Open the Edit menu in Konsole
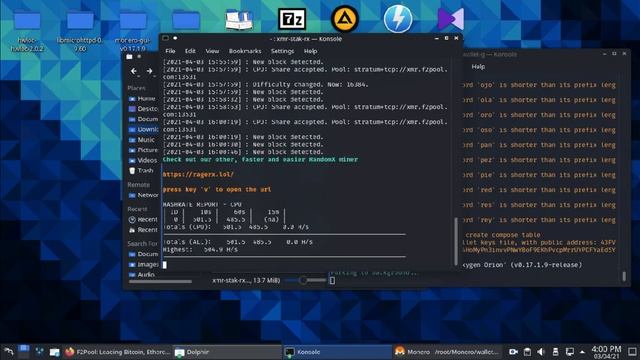Image resolution: width=640 pixels, height=360 pixels. pos(190,51)
